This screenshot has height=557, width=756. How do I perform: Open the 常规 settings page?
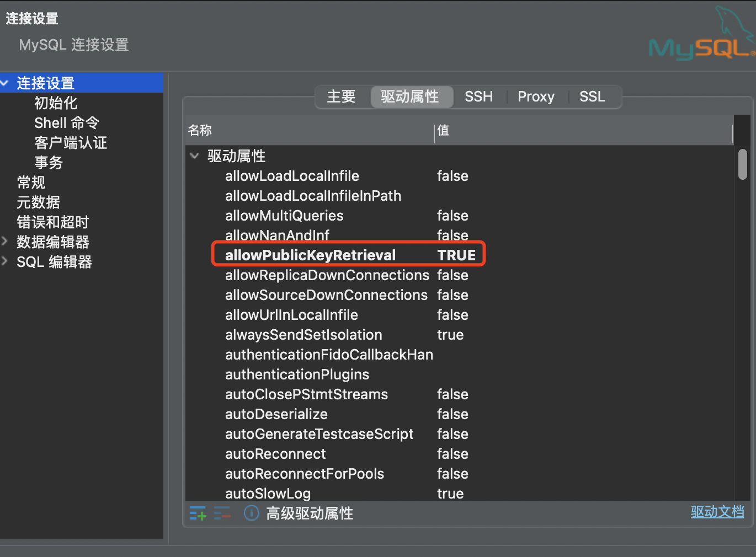(31, 183)
